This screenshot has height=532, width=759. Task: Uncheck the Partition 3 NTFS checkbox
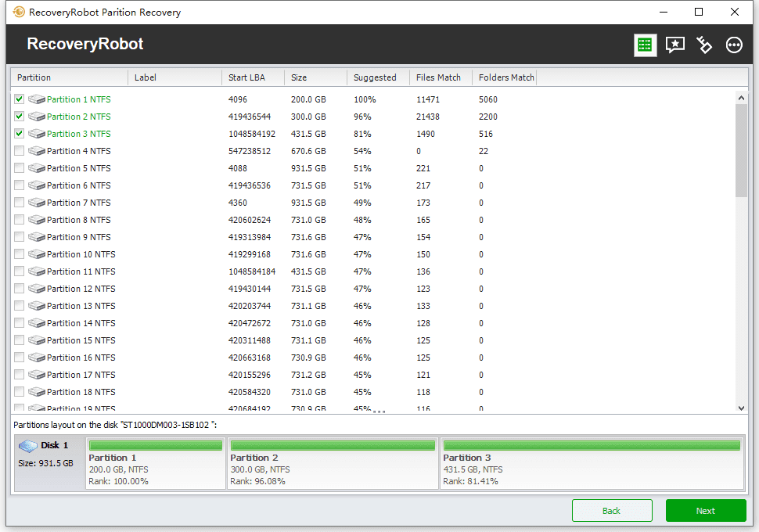point(19,133)
